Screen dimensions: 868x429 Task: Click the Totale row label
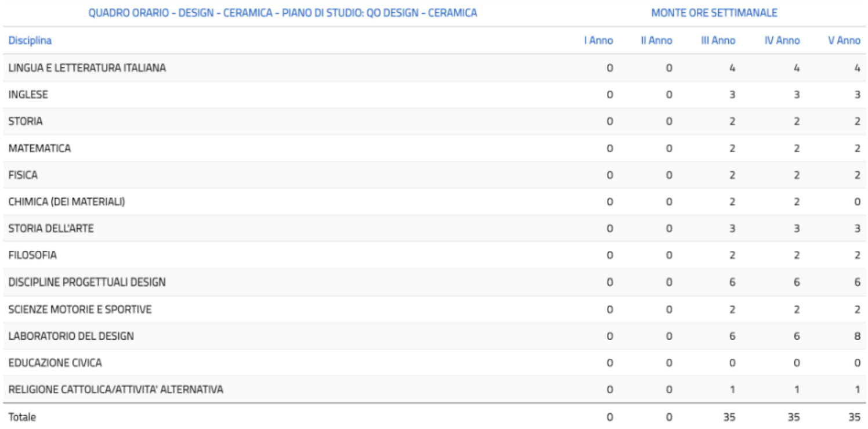coord(22,417)
